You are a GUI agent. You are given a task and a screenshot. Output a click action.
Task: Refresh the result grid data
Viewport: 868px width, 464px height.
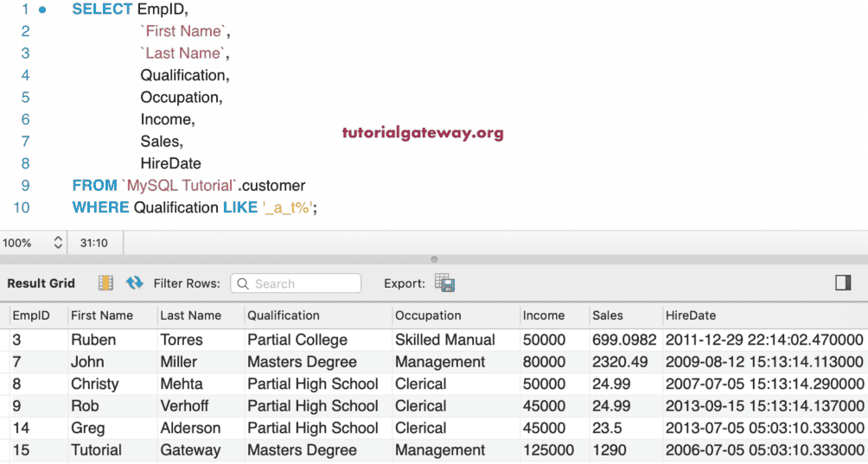pyautogui.click(x=134, y=283)
